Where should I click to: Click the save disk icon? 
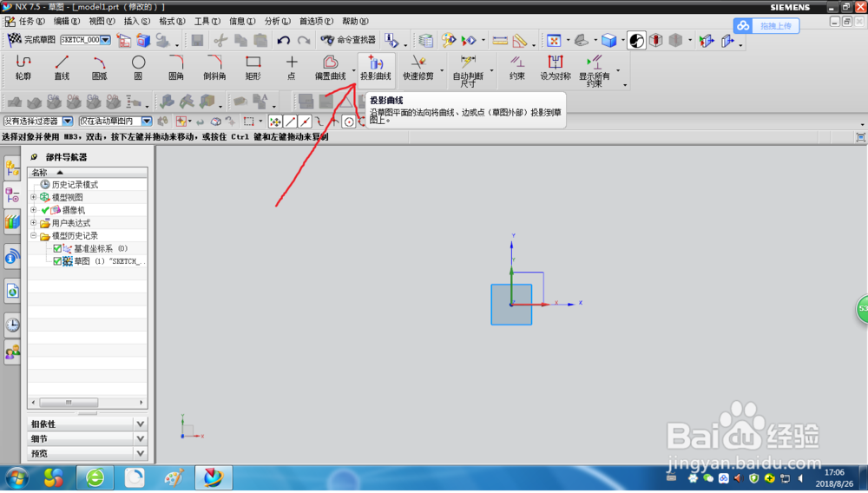pyautogui.click(x=197, y=41)
